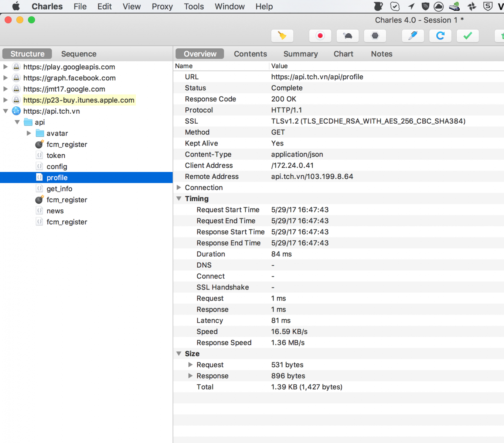Open the Edit menu
504x443 pixels.
pyautogui.click(x=105, y=6)
